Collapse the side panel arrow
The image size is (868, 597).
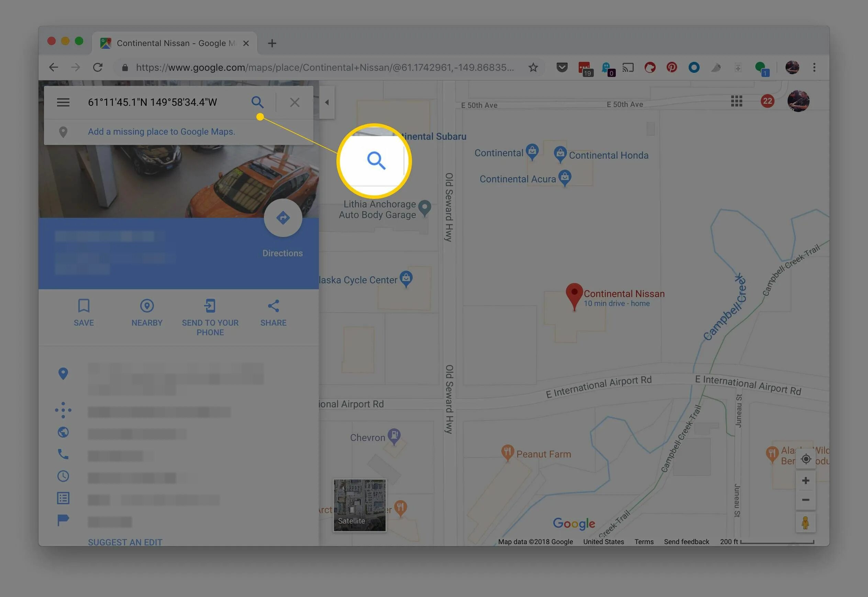pos(327,102)
